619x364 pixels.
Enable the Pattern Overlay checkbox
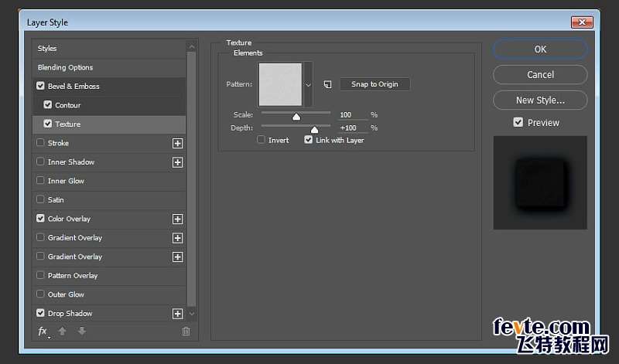(x=40, y=275)
